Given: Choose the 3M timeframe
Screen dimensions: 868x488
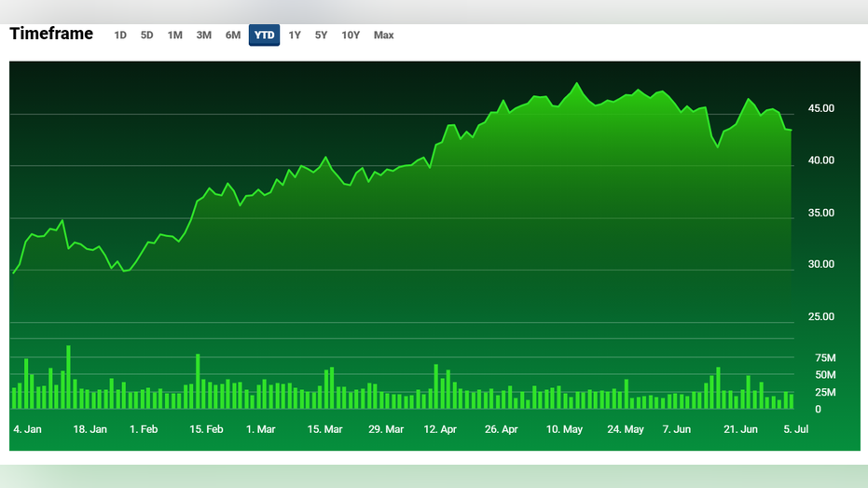Looking at the screenshot, I should click(x=203, y=35).
